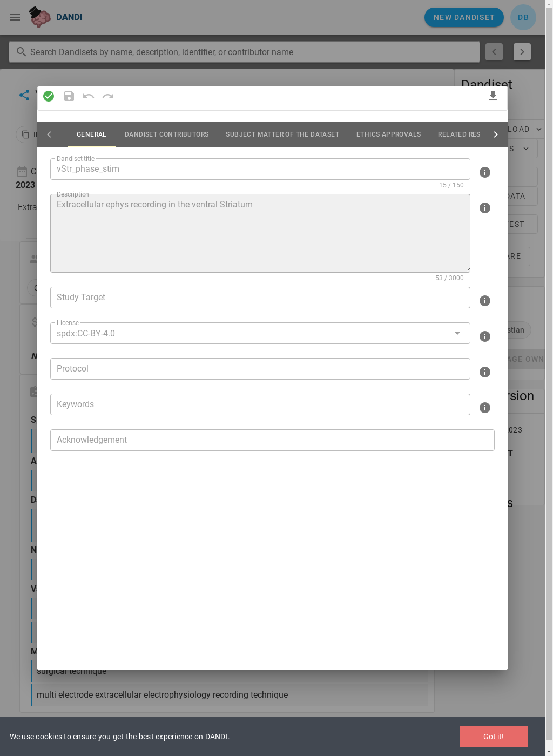Dismiss cookies with Got it! button
553x756 pixels.
(494, 737)
